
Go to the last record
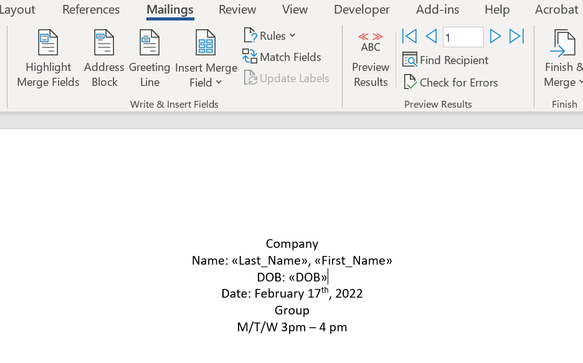click(x=517, y=36)
